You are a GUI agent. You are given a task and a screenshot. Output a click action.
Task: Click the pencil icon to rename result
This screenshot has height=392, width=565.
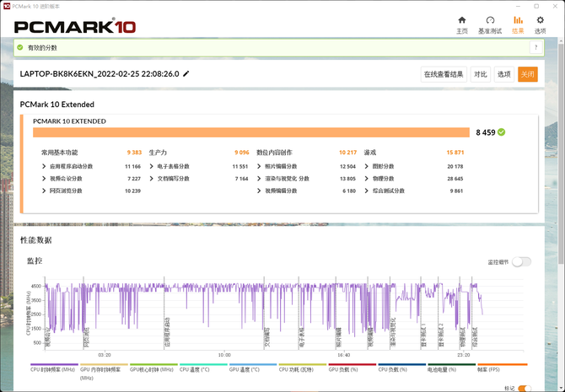pyautogui.click(x=186, y=74)
